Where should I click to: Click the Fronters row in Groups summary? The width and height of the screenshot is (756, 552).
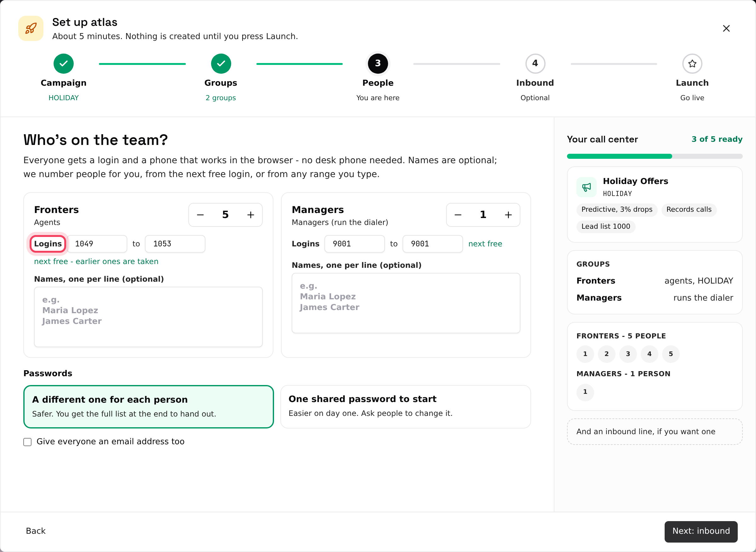point(655,281)
